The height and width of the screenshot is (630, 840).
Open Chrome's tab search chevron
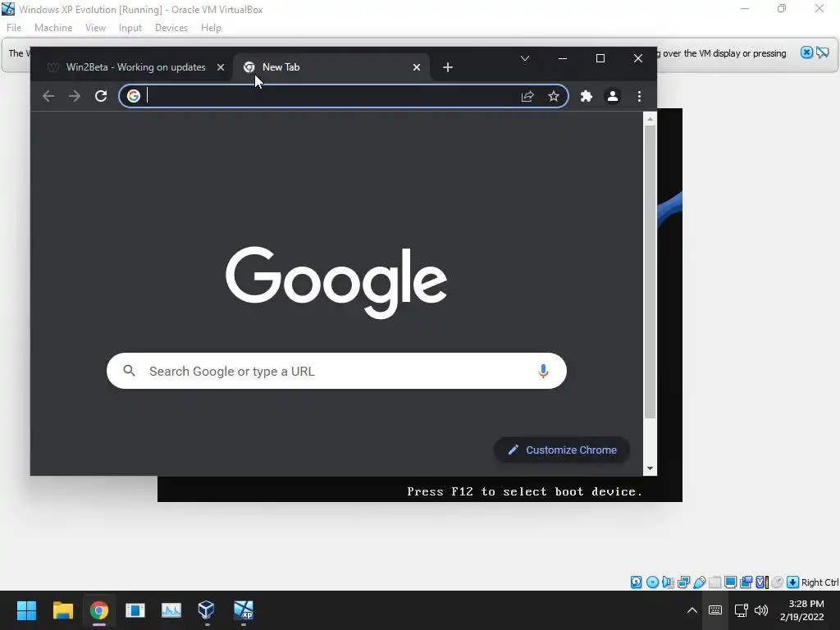(x=525, y=58)
